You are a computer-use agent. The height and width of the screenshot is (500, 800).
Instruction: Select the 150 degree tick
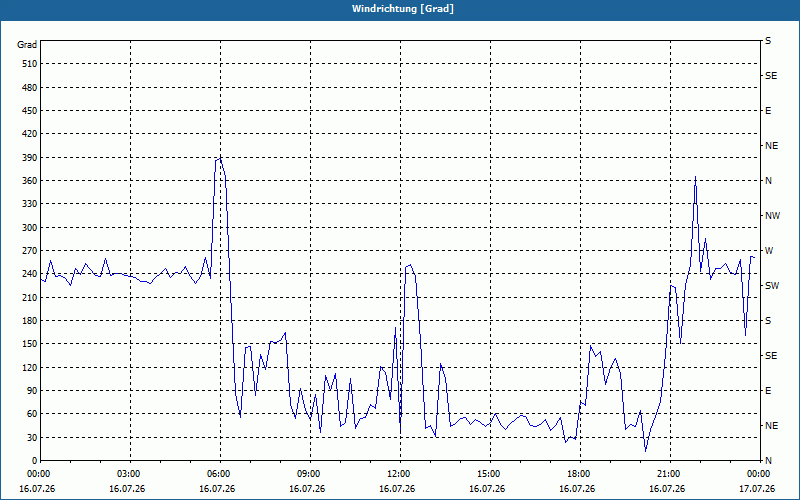point(29,344)
